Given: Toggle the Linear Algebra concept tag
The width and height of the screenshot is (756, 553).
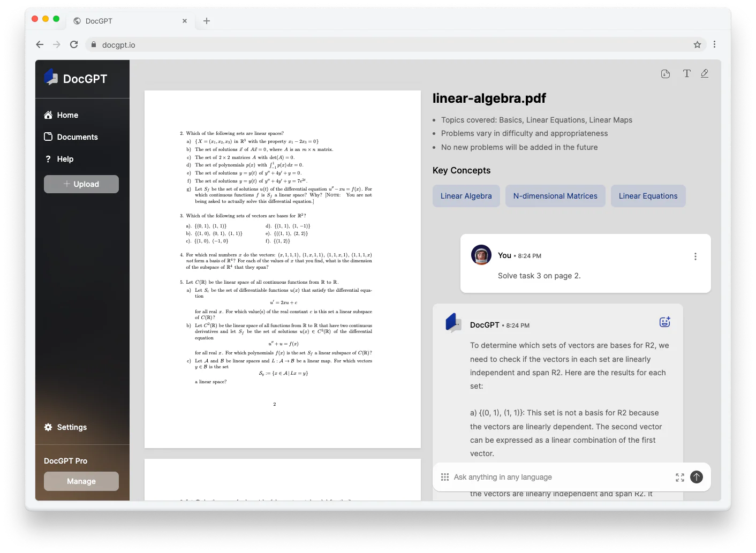Looking at the screenshot, I should click(466, 196).
